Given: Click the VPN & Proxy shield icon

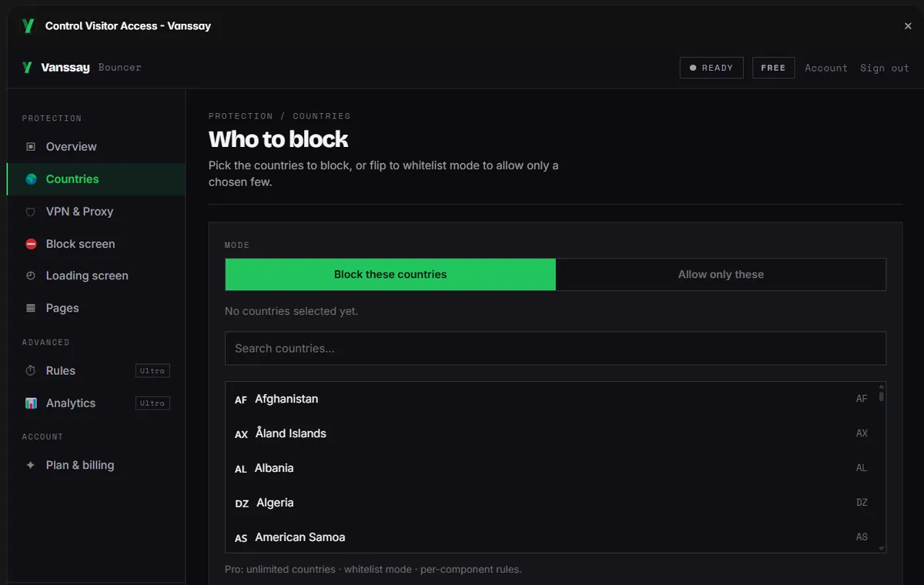Looking at the screenshot, I should click(31, 212).
